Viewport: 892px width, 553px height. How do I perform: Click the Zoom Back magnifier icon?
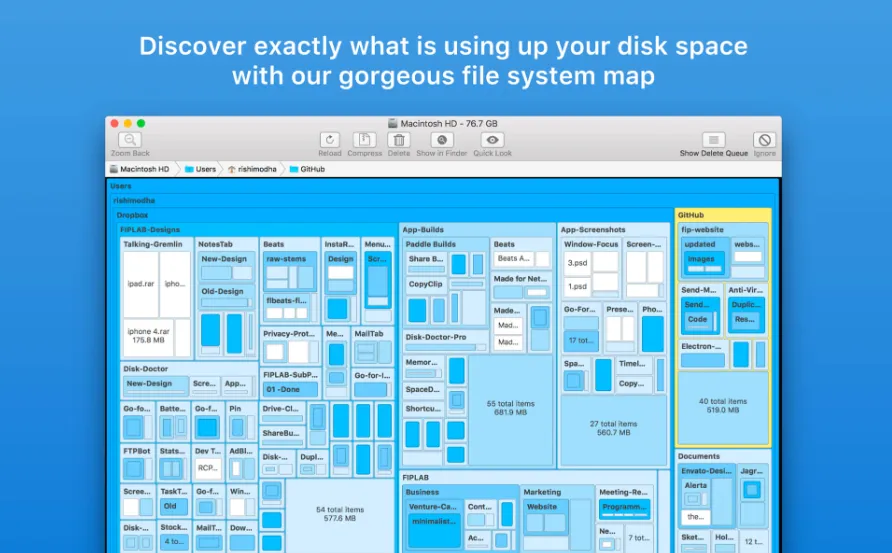click(x=130, y=140)
